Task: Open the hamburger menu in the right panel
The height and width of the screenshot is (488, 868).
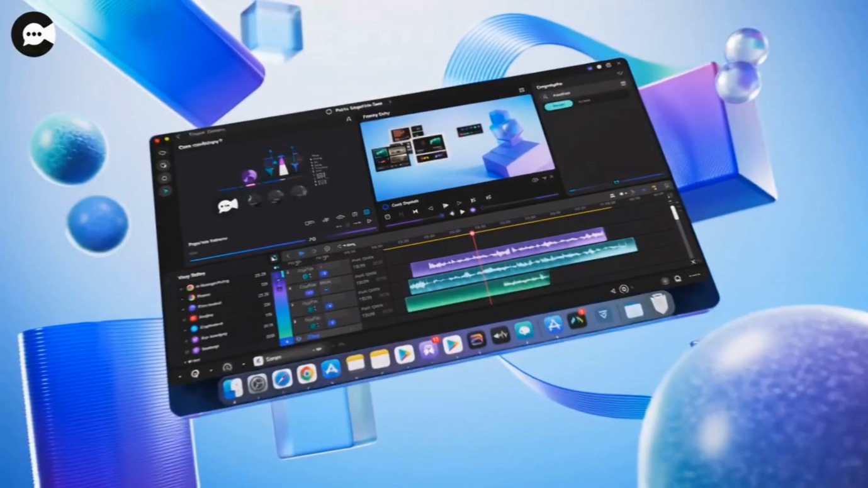Action: (x=623, y=84)
